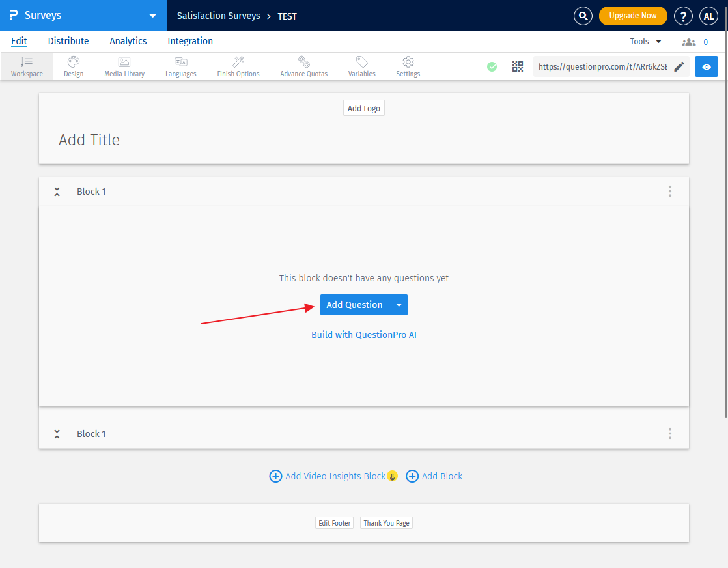Open Finish Options wand icon

pos(238,62)
